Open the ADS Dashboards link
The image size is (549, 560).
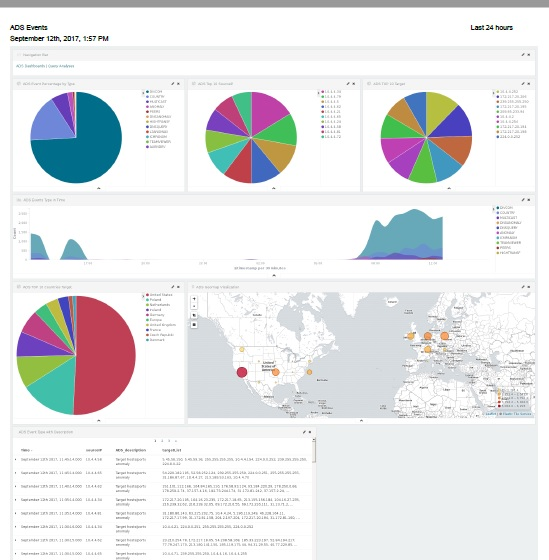click(30, 66)
